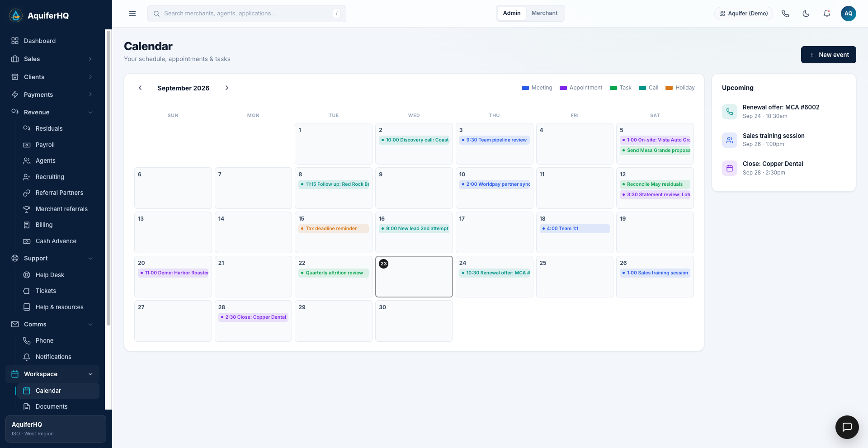Open Billing in the sidebar
This screenshot has height=448, width=868.
pyautogui.click(x=58, y=225)
